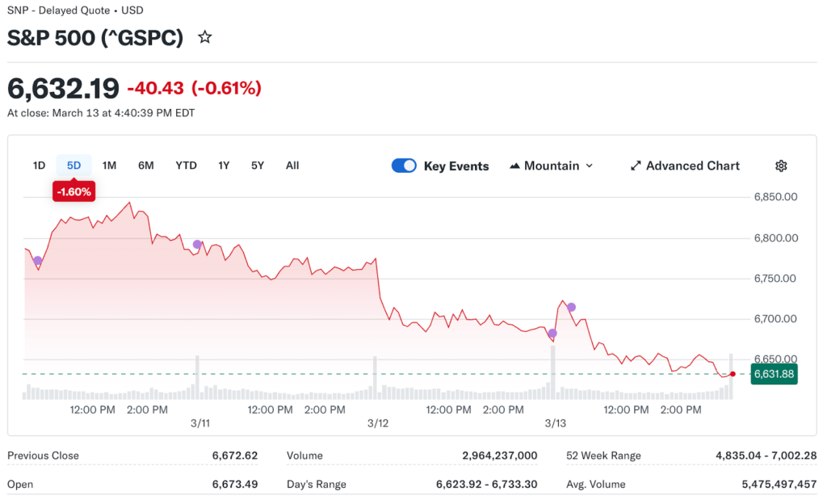Expand the Mountain chart type dropdown
The height and width of the screenshot is (504, 827).
[552, 166]
